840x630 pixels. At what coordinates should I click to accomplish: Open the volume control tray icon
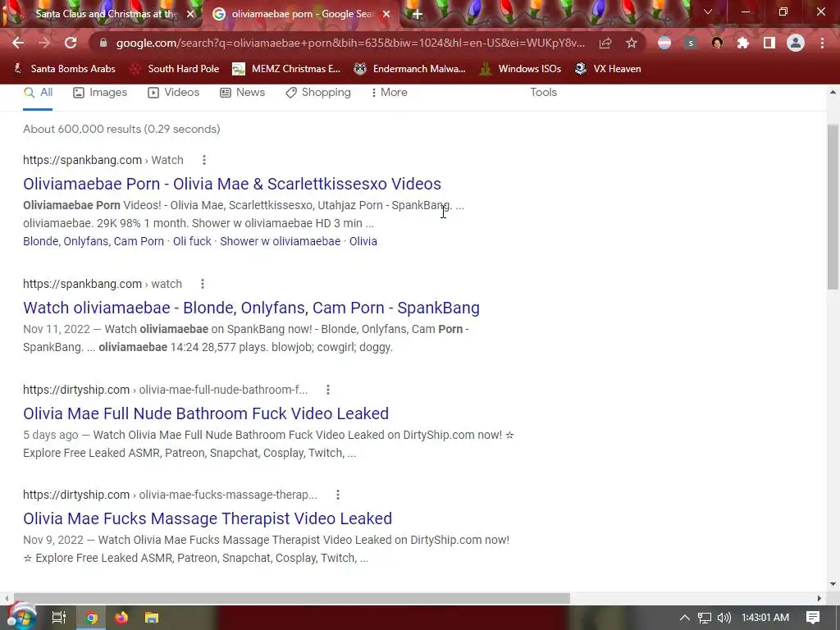tap(724, 618)
